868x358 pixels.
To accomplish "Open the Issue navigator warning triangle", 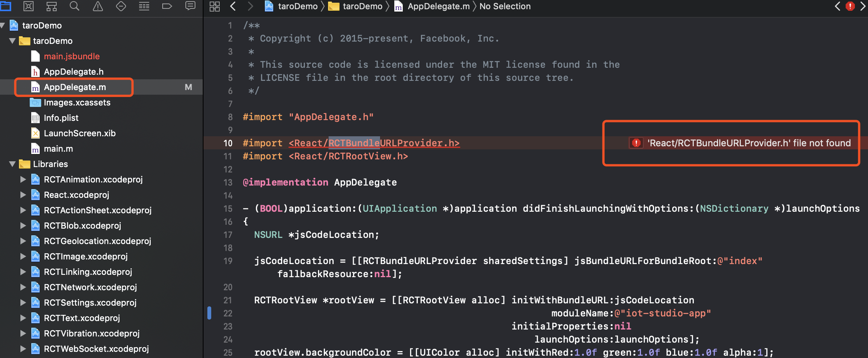I will pyautogui.click(x=98, y=6).
